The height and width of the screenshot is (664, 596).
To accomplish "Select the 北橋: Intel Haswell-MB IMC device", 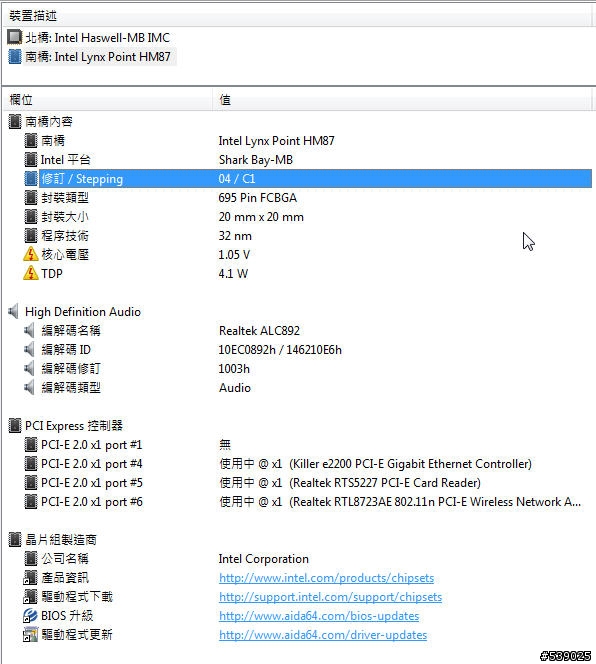I will (x=97, y=38).
